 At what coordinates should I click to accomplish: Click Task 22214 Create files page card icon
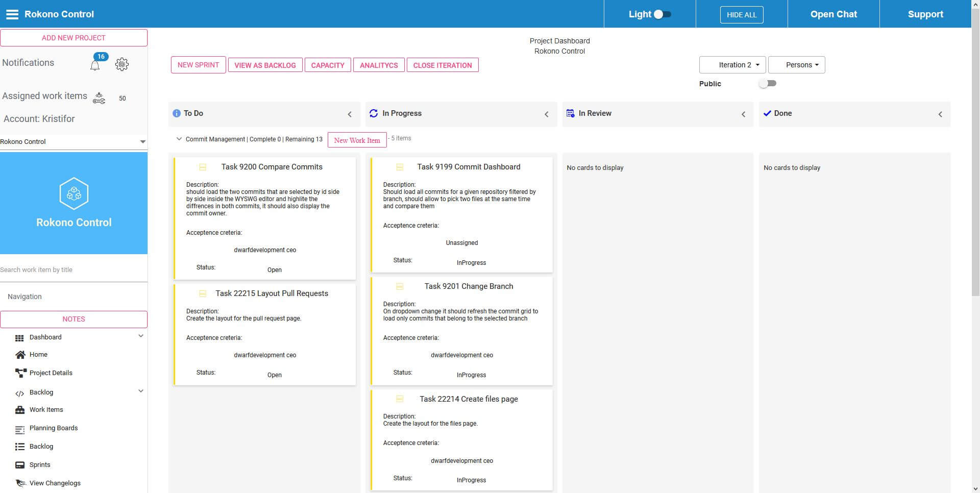400,399
